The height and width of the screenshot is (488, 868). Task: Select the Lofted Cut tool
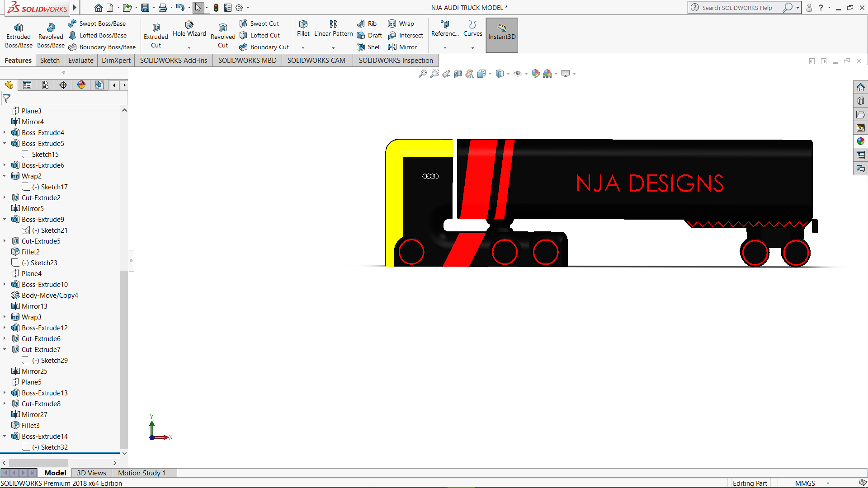pos(259,35)
